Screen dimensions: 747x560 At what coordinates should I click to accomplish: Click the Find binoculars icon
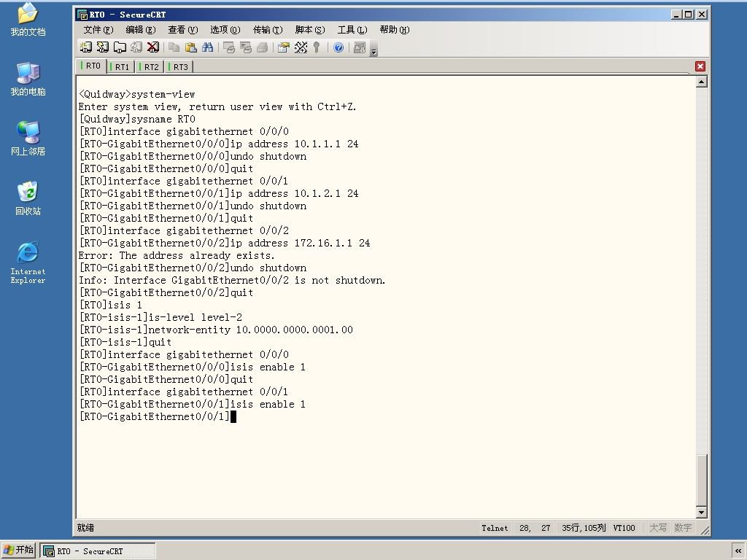(208, 47)
